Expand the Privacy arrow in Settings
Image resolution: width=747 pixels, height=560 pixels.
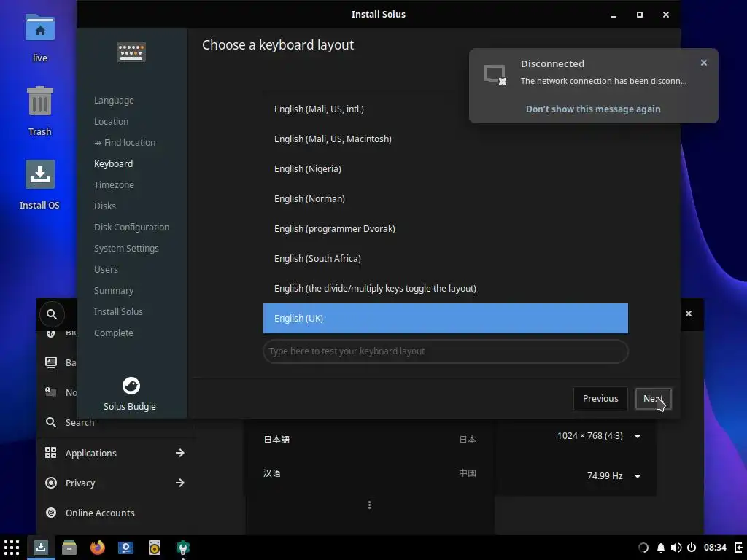[x=180, y=483]
